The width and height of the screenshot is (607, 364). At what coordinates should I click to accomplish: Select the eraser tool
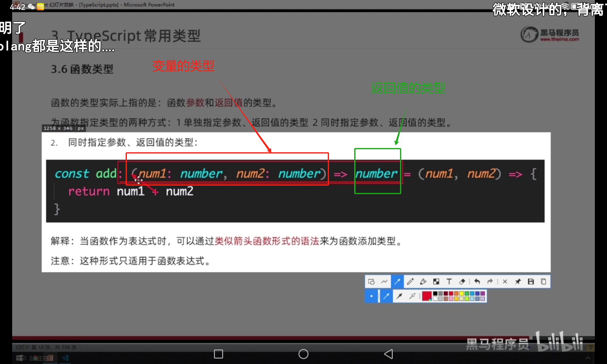pos(462,282)
